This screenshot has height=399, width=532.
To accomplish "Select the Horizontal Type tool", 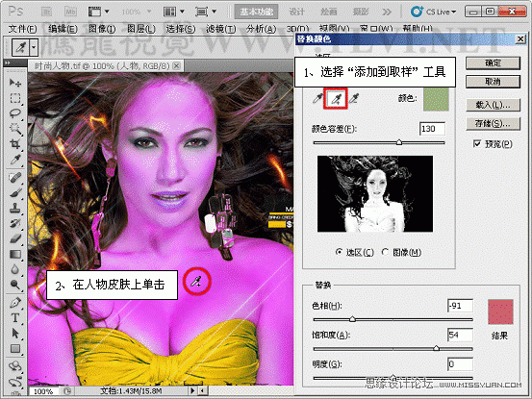I will point(15,317).
